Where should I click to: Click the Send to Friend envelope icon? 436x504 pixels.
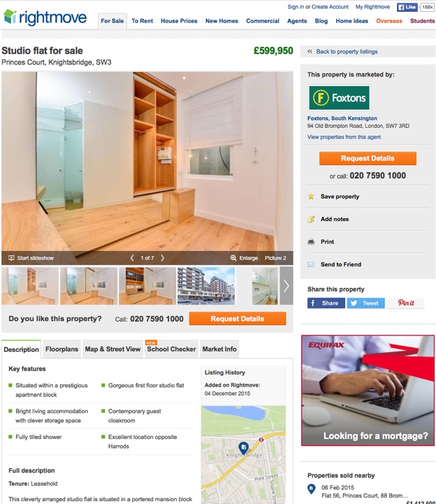coord(311,264)
